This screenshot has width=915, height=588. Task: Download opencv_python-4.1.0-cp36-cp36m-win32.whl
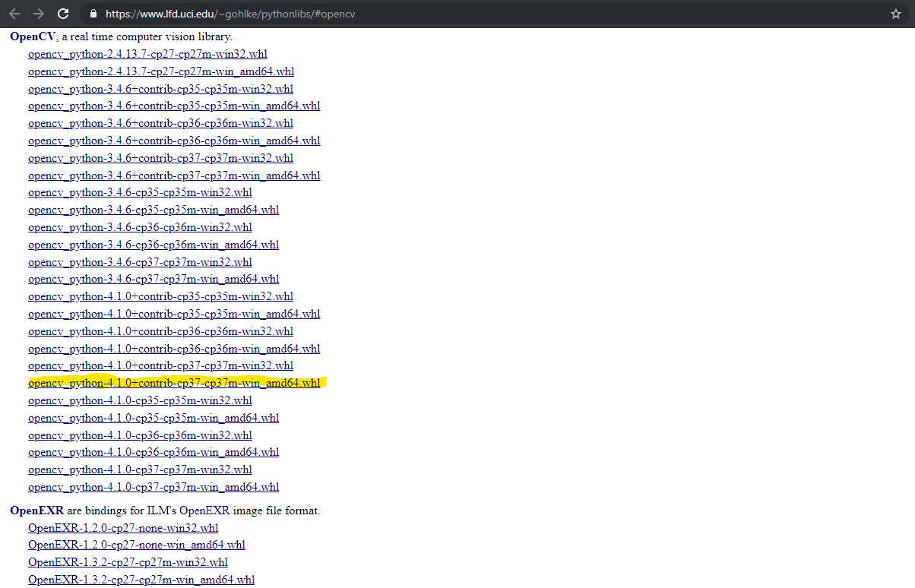tap(140, 435)
